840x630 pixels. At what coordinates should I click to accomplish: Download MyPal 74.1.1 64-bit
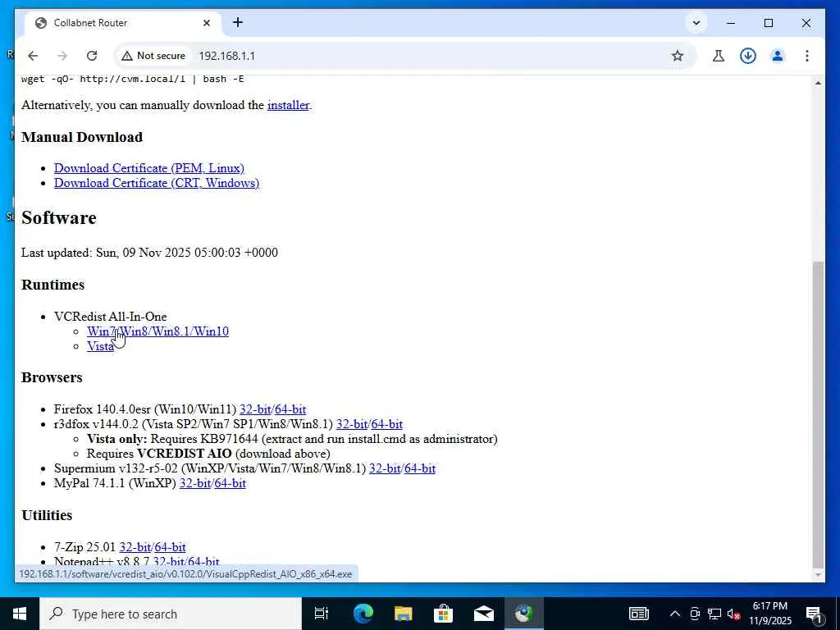[x=230, y=483]
